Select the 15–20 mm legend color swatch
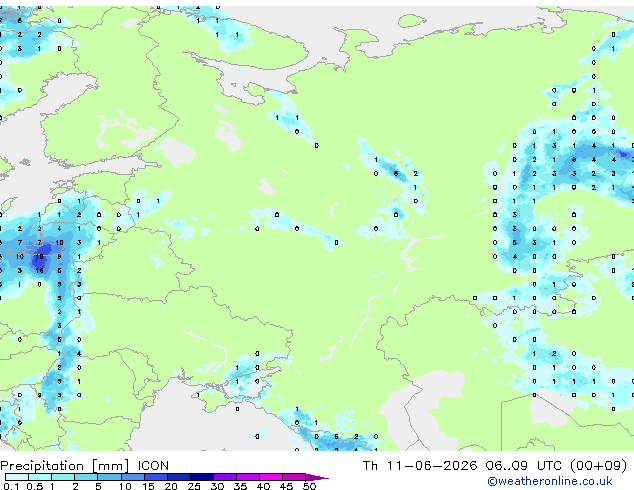 pos(155,477)
